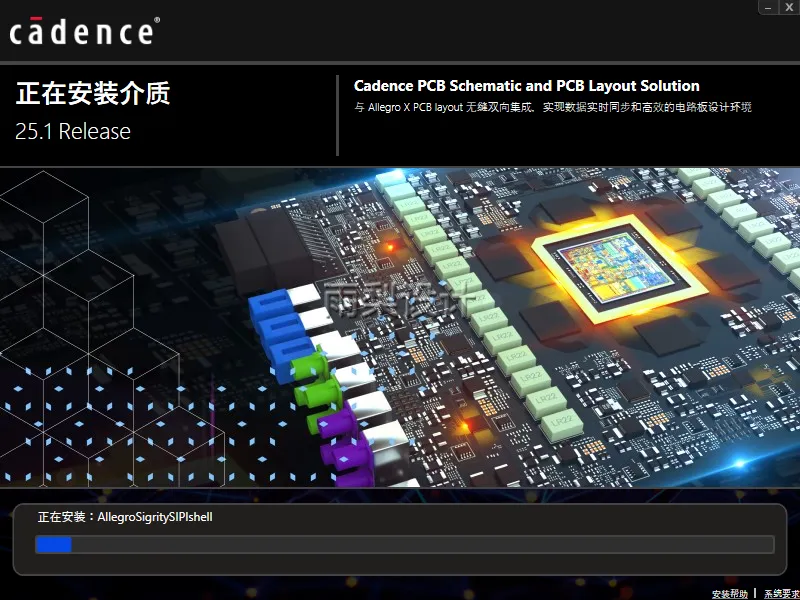The width and height of the screenshot is (800, 600).
Task: Close the installer window
Action: pos(789,7)
